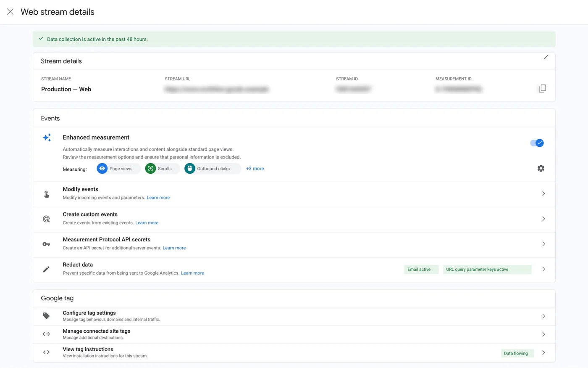Click URL query parameter keys active badge
This screenshot has height=368, width=588.
[x=487, y=270]
